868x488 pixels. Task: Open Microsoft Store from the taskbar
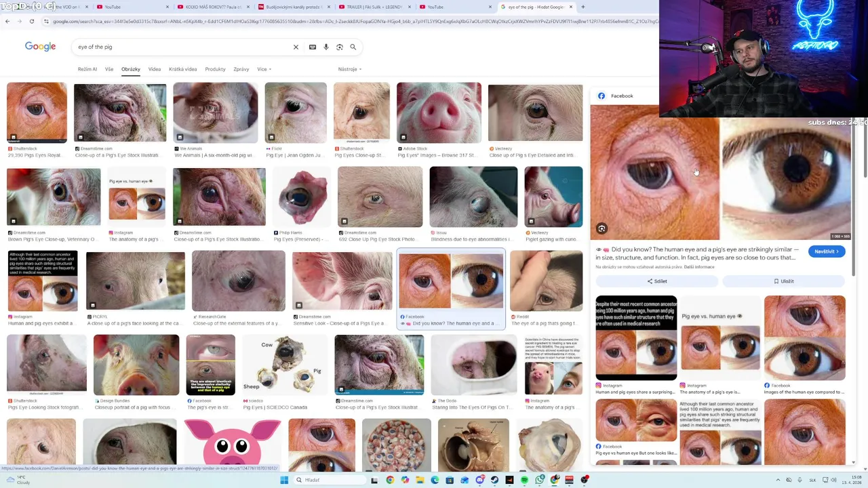(450, 480)
